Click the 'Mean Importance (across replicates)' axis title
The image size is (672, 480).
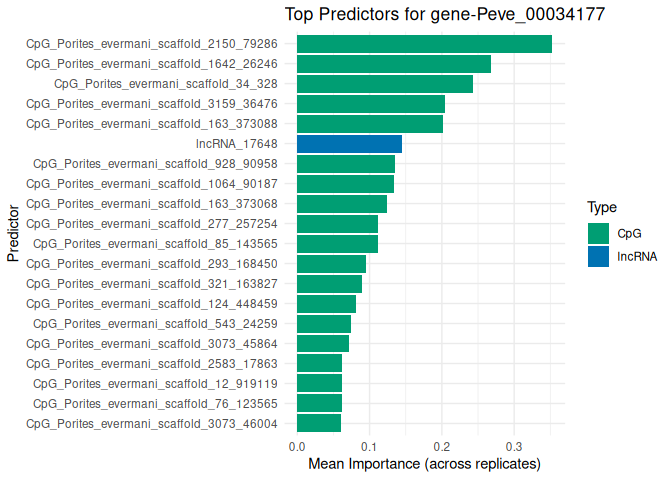click(424, 464)
